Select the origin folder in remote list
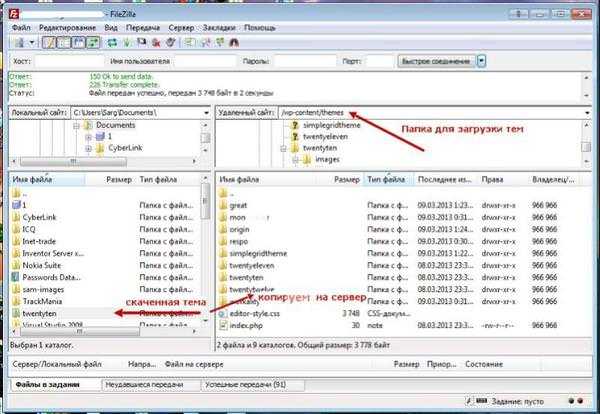Image resolution: width=600 pixels, height=414 pixels. (240, 230)
